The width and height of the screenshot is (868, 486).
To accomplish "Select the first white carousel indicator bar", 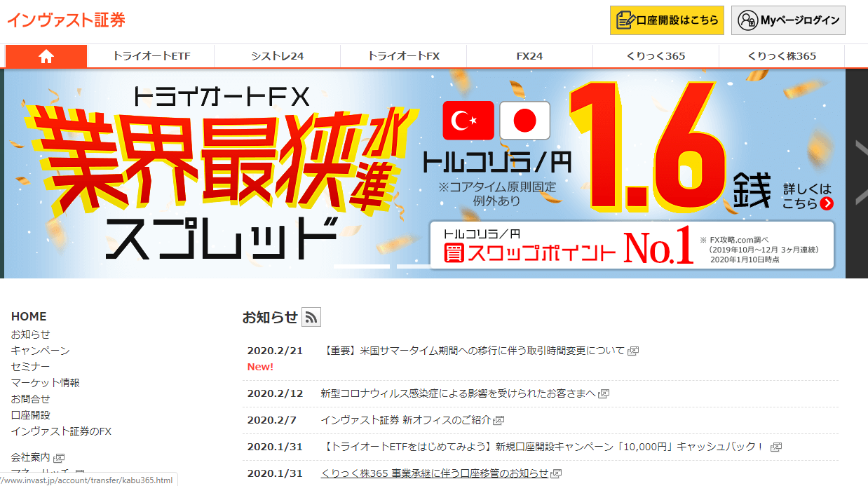I will [362, 266].
